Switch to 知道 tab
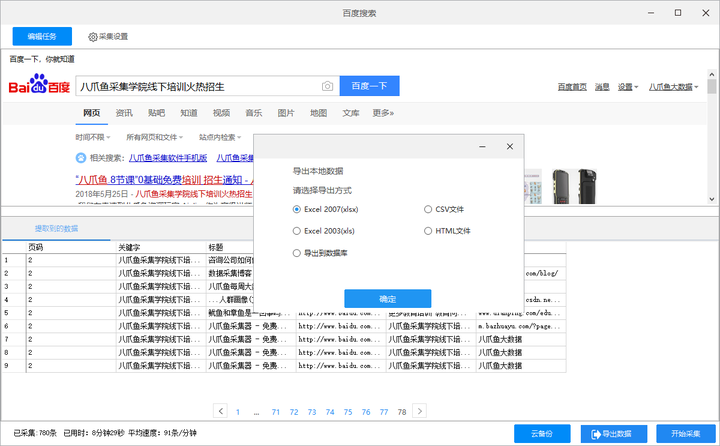Screen dimensions: 720x446 pyautogui.click(x=189, y=113)
